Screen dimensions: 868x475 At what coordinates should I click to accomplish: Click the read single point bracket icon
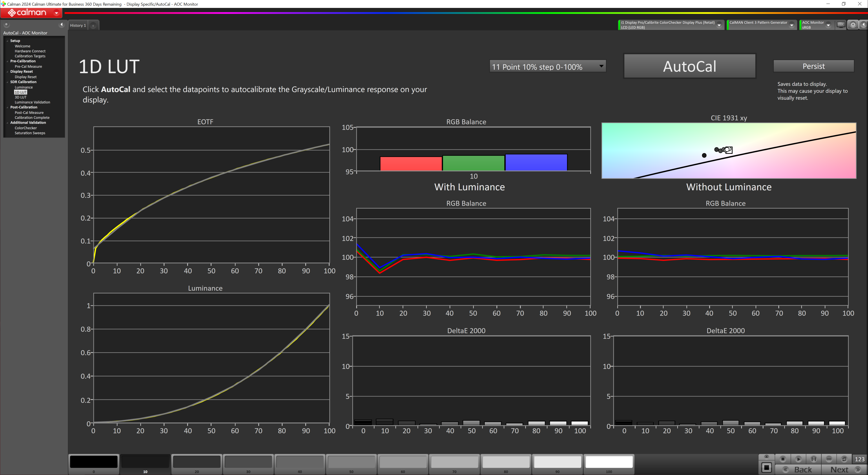click(813, 459)
